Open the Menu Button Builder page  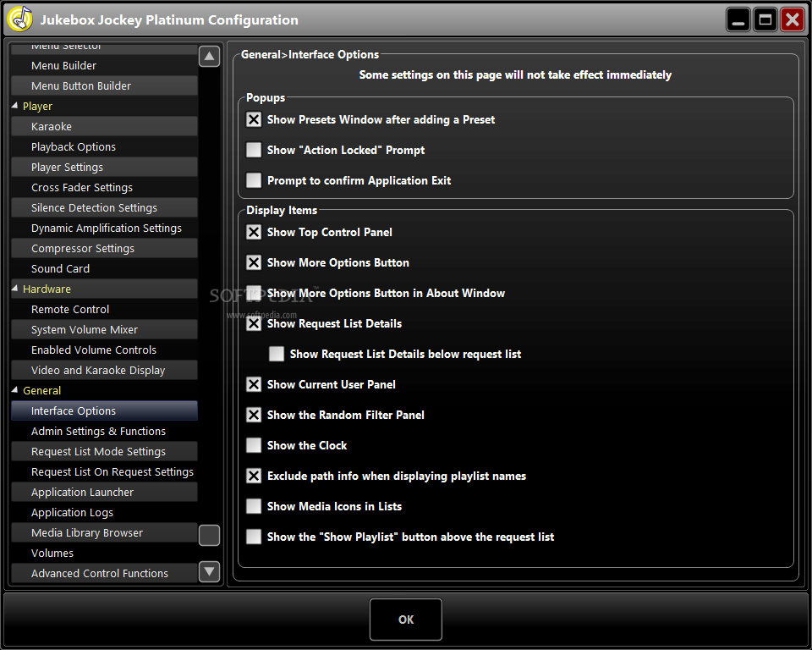104,86
